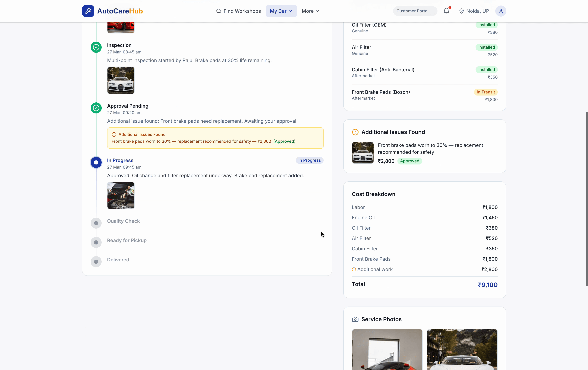Open the notification bell
This screenshot has width=588, height=370.
pos(446,11)
